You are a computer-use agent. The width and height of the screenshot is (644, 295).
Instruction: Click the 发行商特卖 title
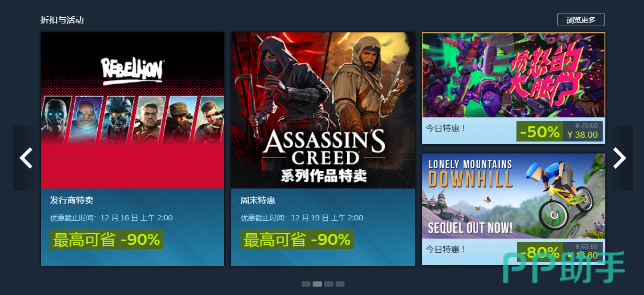click(72, 200)
